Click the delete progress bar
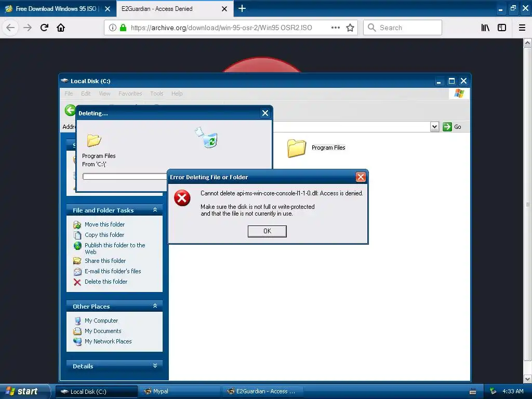532x399 pixels. tap(125, 177)
